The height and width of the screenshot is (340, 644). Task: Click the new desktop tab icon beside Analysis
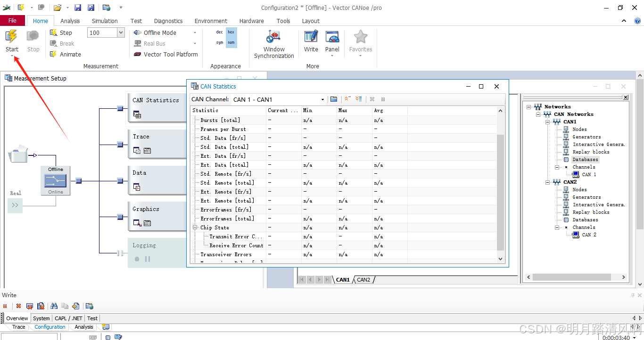[106, 327]
